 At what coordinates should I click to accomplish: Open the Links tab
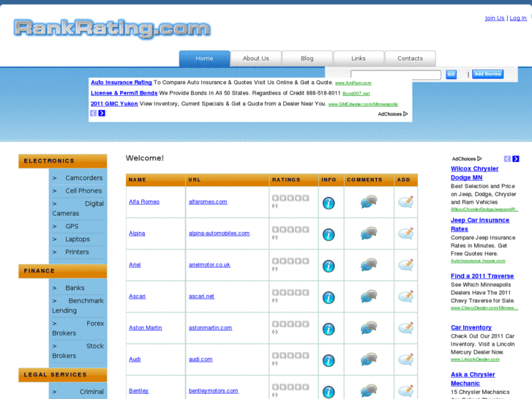coord(359,59)
